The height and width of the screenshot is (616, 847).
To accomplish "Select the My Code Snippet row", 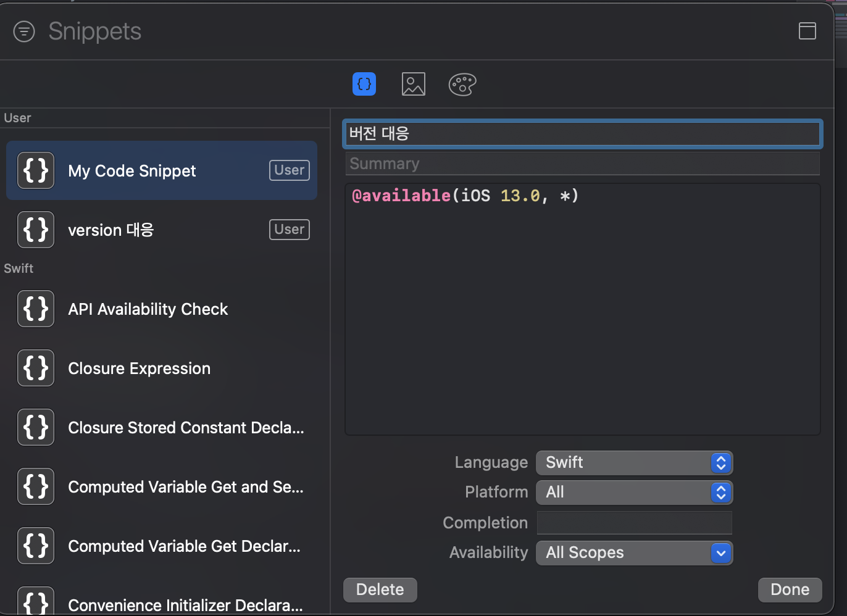I will point(162,170).
